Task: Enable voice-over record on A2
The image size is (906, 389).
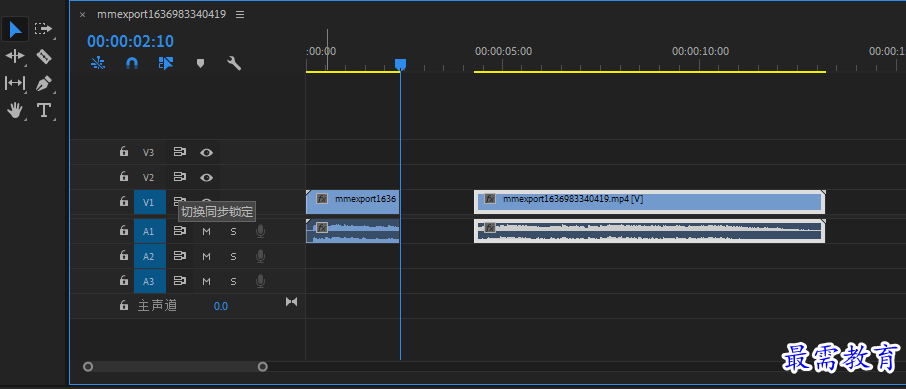Action: tap(261, 256)
